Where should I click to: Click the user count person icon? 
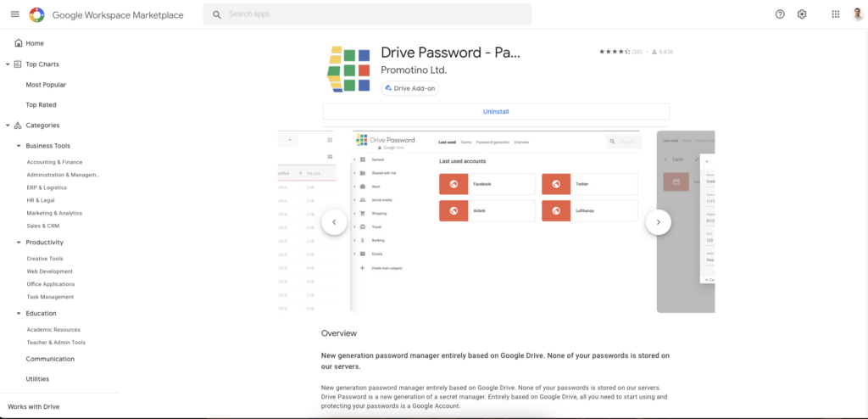click(x=654, y=52)
